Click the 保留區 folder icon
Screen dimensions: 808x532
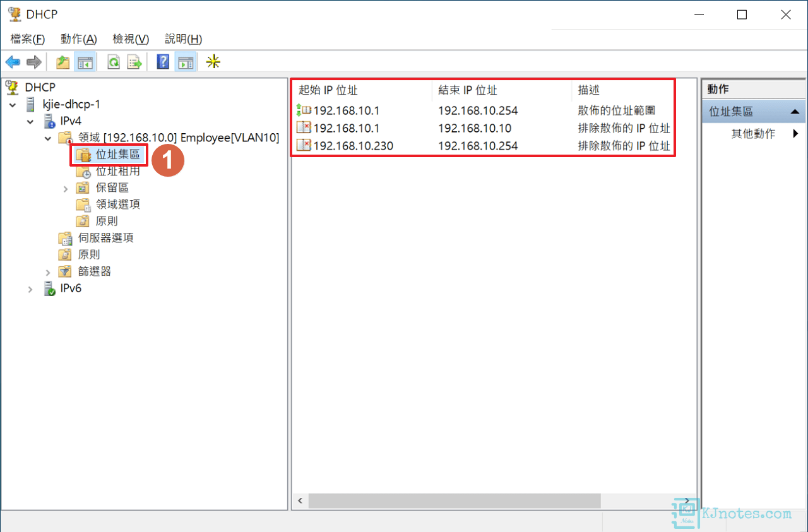(x=83, y=188)
